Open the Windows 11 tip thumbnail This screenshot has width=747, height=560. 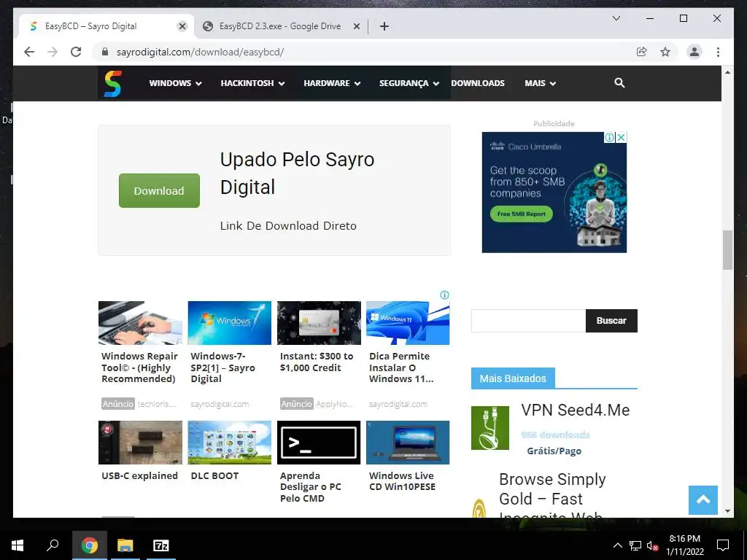coord(408,323)
